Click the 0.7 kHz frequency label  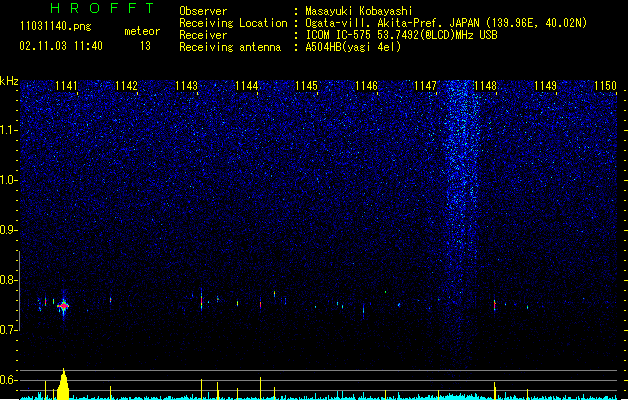pyautogui.click(x=8, y=330)
